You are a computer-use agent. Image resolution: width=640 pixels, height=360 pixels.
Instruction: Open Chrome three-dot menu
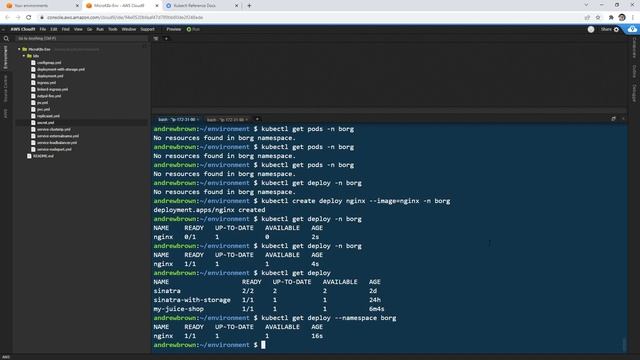click(x=633, y=18)
